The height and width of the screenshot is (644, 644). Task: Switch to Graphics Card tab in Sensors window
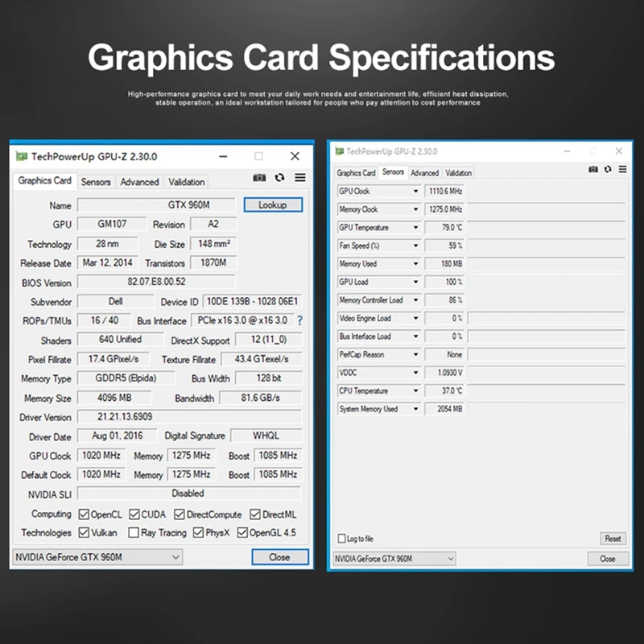(356, 173)
